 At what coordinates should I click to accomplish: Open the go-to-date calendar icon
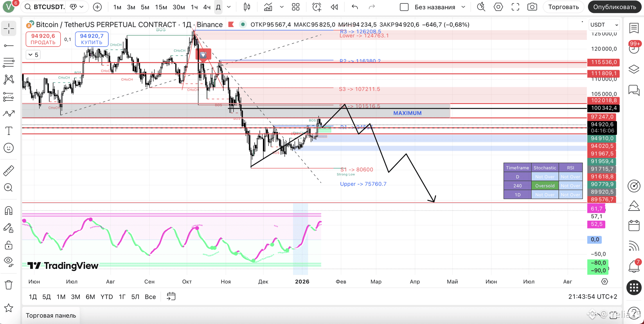(x=171, y=297)
